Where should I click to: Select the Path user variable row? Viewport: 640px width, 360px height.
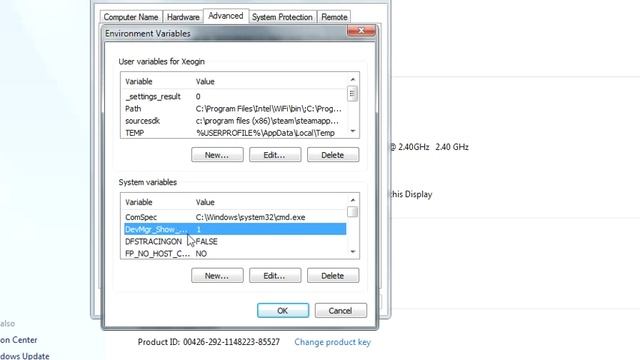point(234,109)
